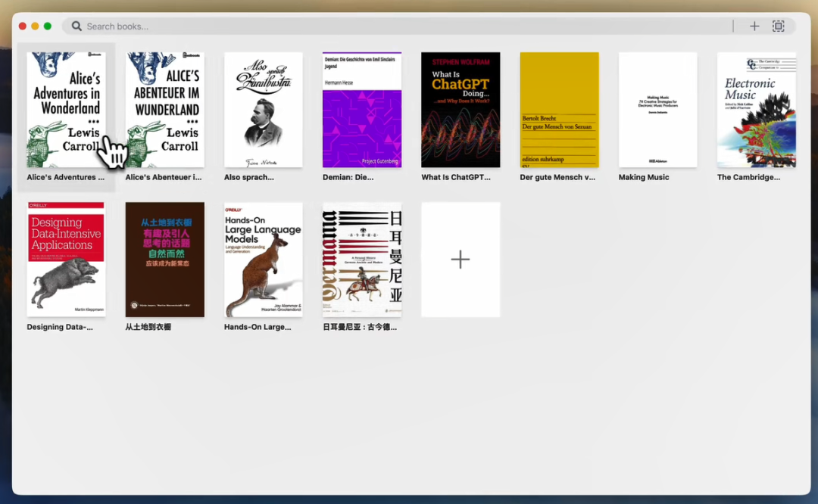Open the Also sprach Zarathustra cover
This screenshot has width=818, height=504.
(264, 110)
